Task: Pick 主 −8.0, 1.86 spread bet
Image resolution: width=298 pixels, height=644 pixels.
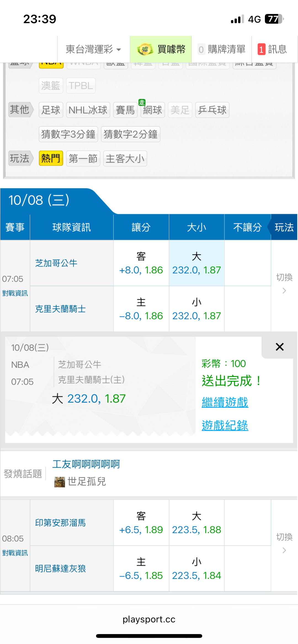Action: pos(141,309)
